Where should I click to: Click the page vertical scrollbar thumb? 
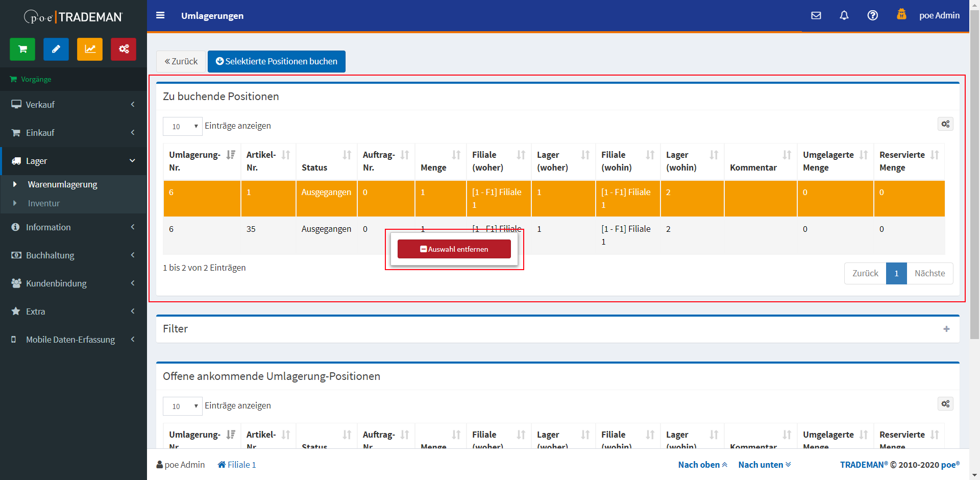click(974, 174)
